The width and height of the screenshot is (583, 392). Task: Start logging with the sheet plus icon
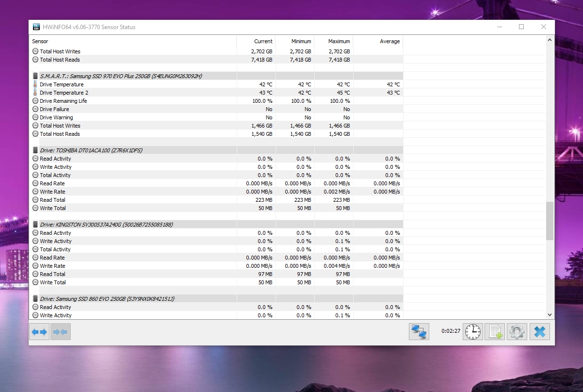pos(495,331)
